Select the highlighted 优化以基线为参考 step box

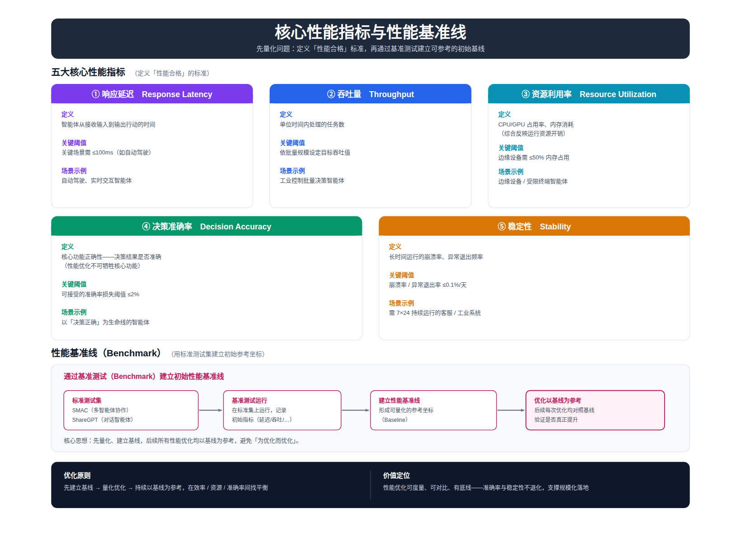[x=595, y=410]
